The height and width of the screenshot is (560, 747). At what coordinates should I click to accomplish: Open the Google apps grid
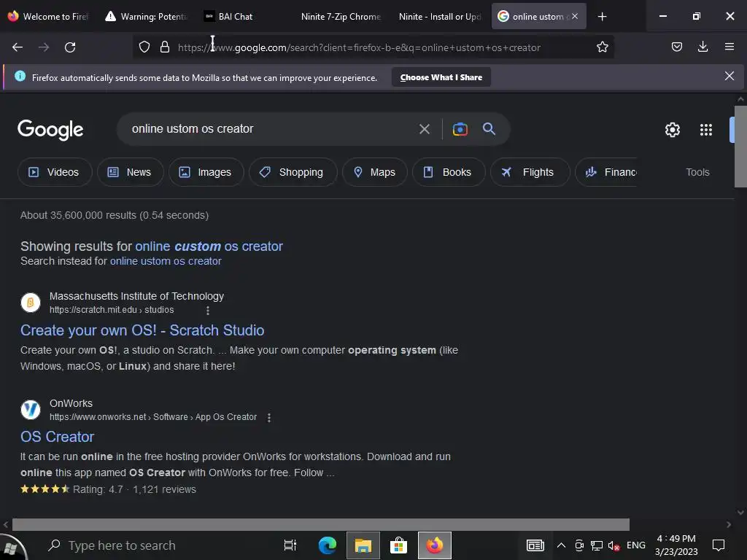point(705,130)
